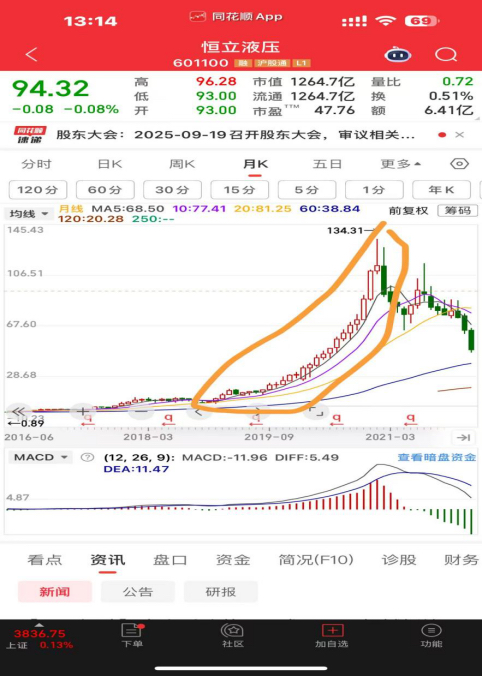Viewport: 482px width, 676px height.
Task: Open the 财务 tab
Action: (x=461, y=560)
